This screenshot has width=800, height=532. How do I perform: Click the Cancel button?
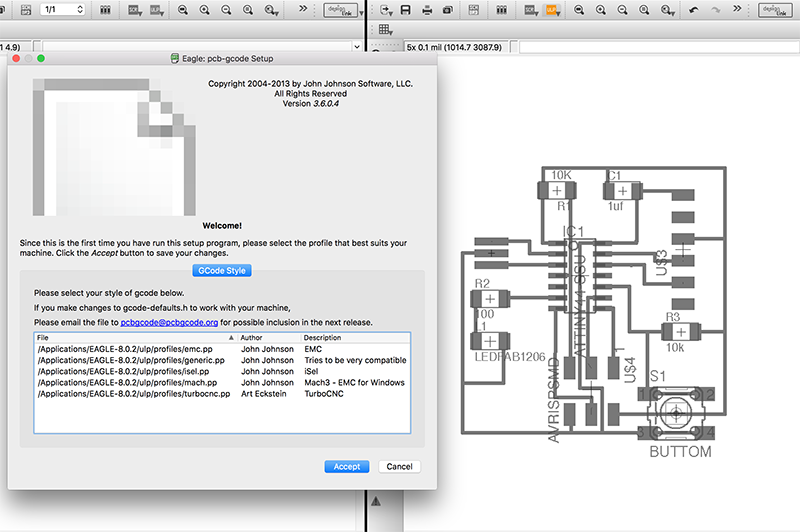coord(399,466)
